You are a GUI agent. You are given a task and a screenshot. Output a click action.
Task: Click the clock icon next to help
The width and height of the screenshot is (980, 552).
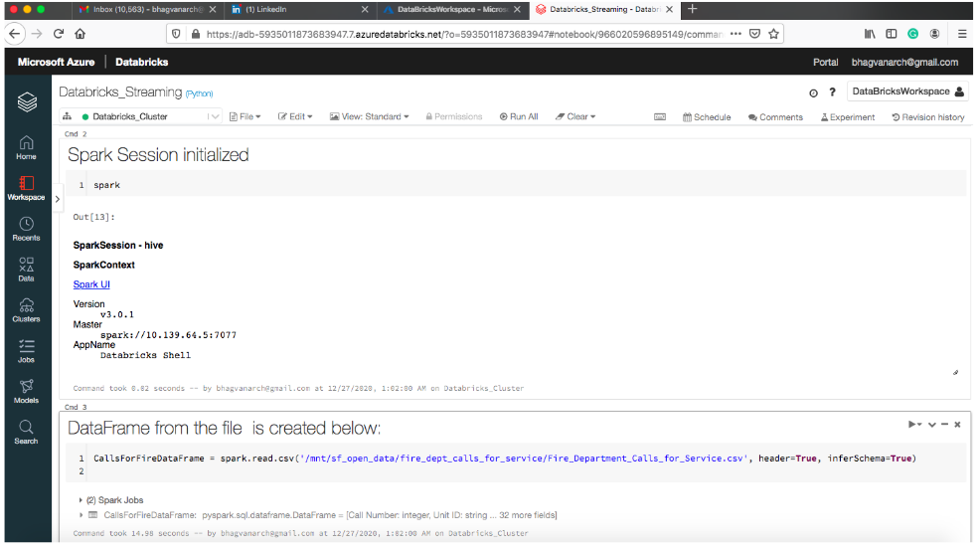(x=813, y=93)
